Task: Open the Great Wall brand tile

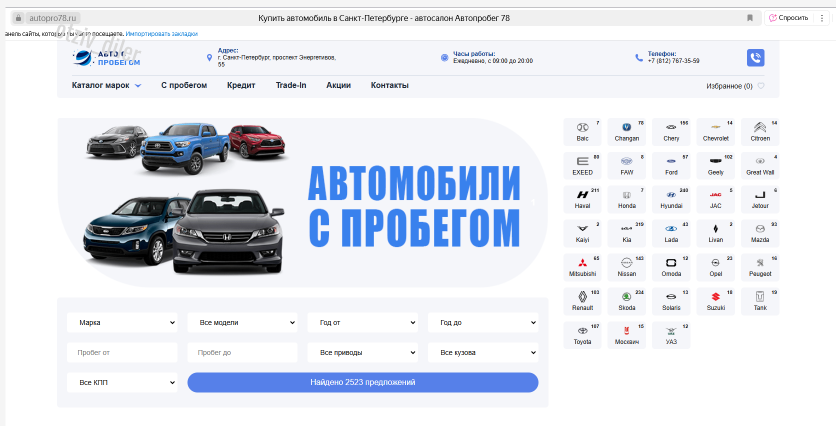Action: [760, 166]
